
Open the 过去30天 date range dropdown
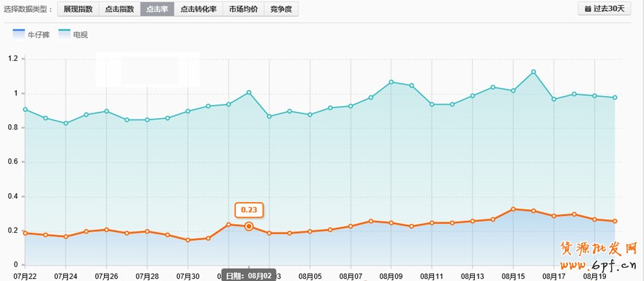coord(604,9)
